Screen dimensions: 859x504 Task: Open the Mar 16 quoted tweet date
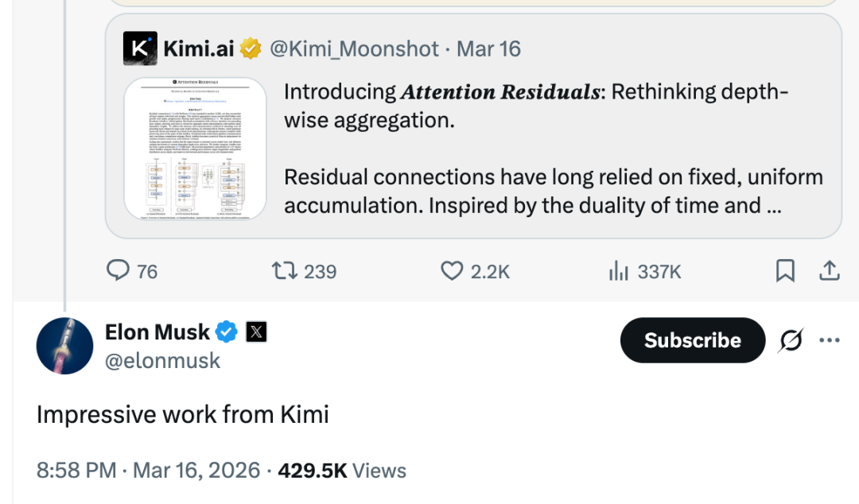click(x=488, y=48)
